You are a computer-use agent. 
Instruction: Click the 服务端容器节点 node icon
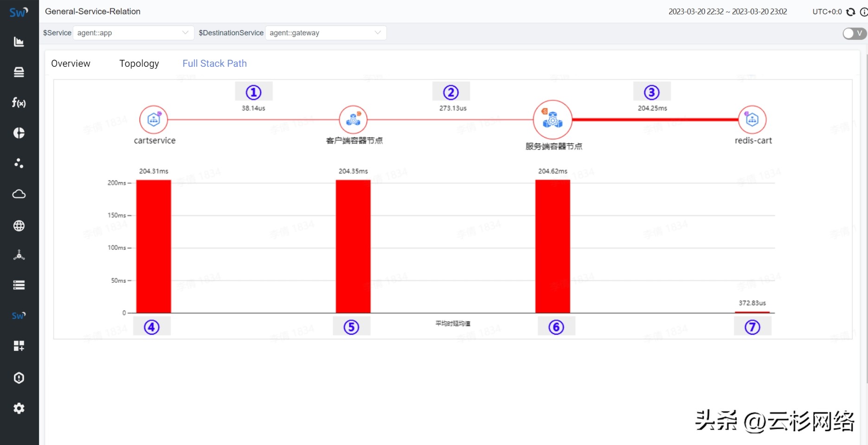[553, 120]
